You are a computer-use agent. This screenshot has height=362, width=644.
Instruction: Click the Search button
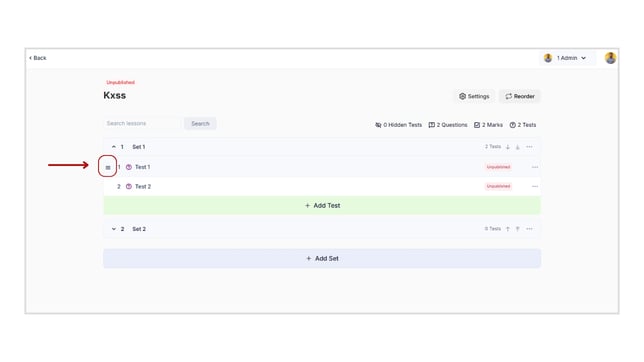pyautogui.click(x=200, y=123)
